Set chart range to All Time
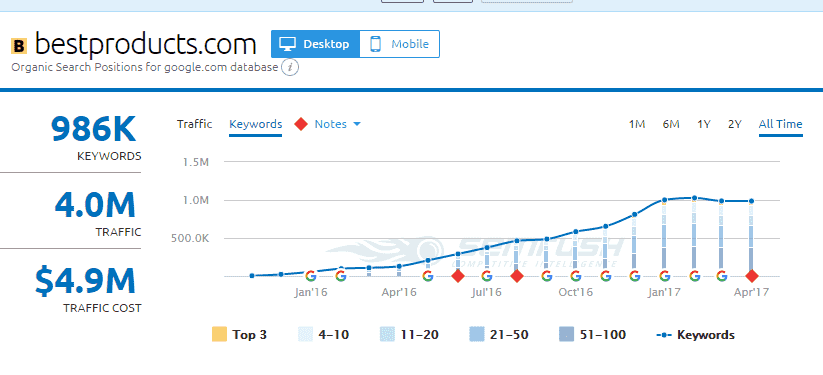This screenshot has height=375, width=823. pyautogui.click(x=780, y=124)
